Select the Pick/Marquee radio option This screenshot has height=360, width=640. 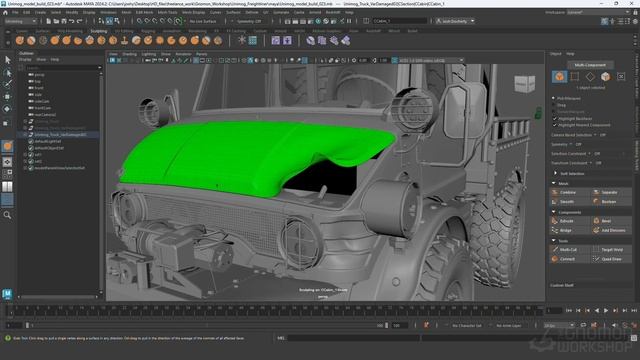pos(554,98)
